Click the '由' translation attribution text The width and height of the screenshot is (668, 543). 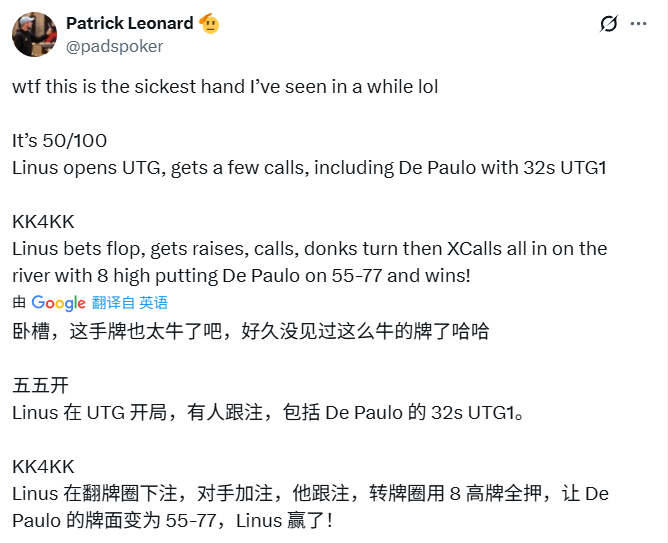click(x=19, y=302)
